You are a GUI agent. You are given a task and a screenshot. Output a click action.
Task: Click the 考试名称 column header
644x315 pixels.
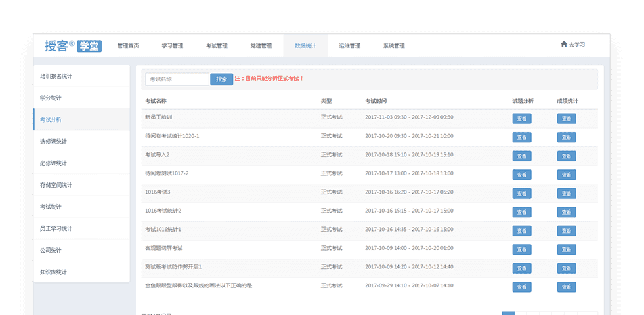click(x=156, y=100)
